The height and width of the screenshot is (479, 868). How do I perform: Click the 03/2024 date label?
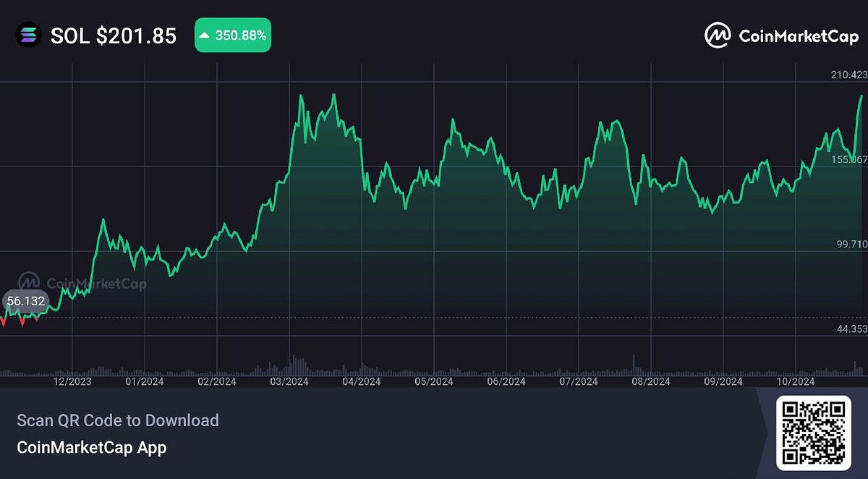[x=289, y=381]
